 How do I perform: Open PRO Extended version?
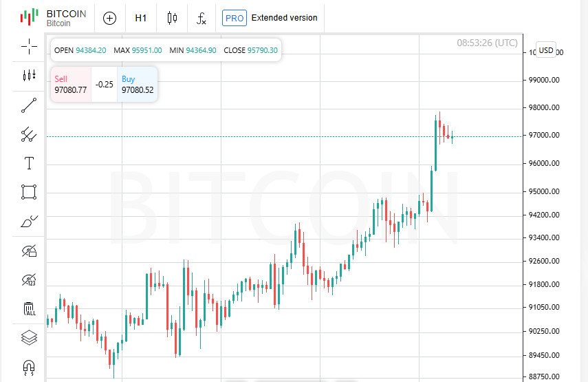[x=270, y=18]
